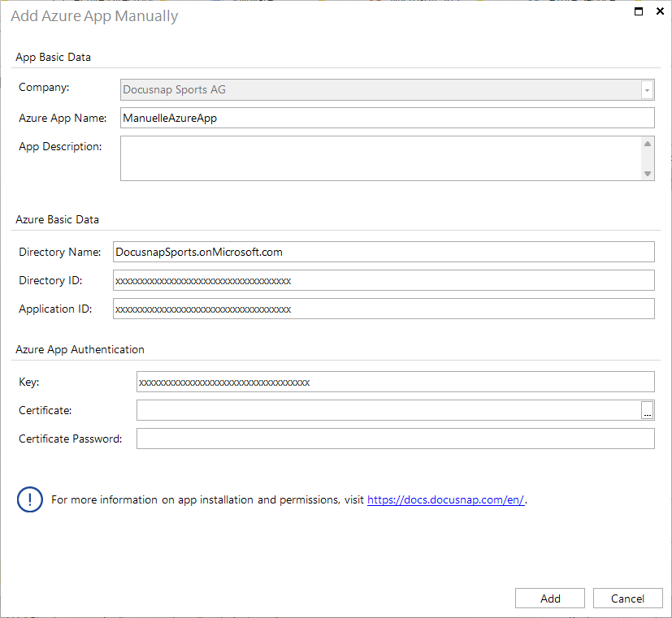Click the Add button
The width and height of the screenshot is (672, 618).
[550, 599]
